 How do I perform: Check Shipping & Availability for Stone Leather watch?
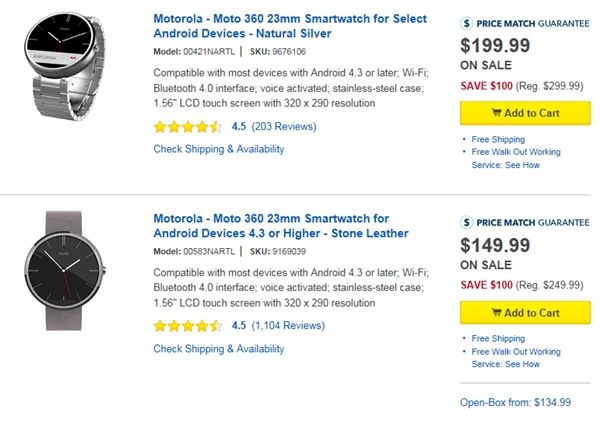click(x=219, y=349)
